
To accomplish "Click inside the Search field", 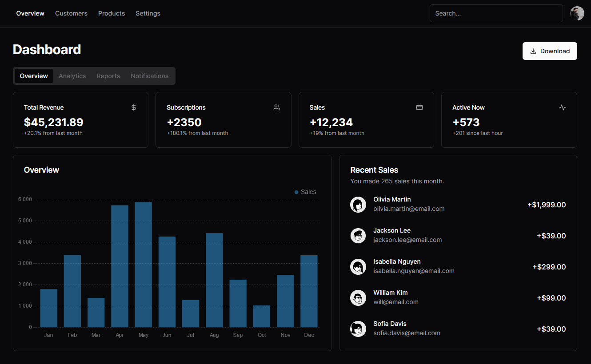I will pos(496,13).
